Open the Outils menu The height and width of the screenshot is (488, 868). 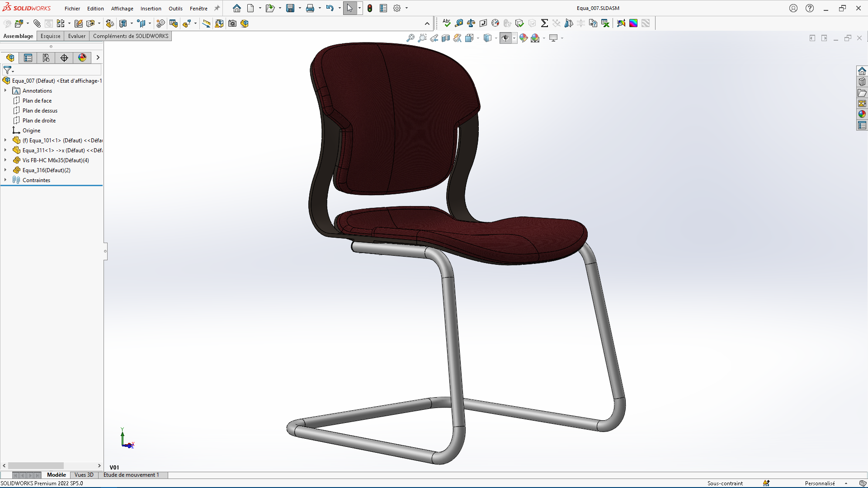175,9
